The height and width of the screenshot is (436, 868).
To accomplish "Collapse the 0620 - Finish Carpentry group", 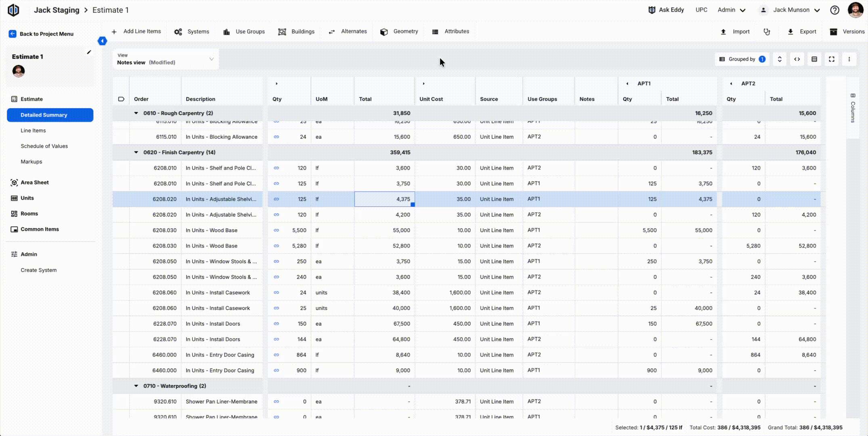I will pyautogui.click(x=136, y=152).
